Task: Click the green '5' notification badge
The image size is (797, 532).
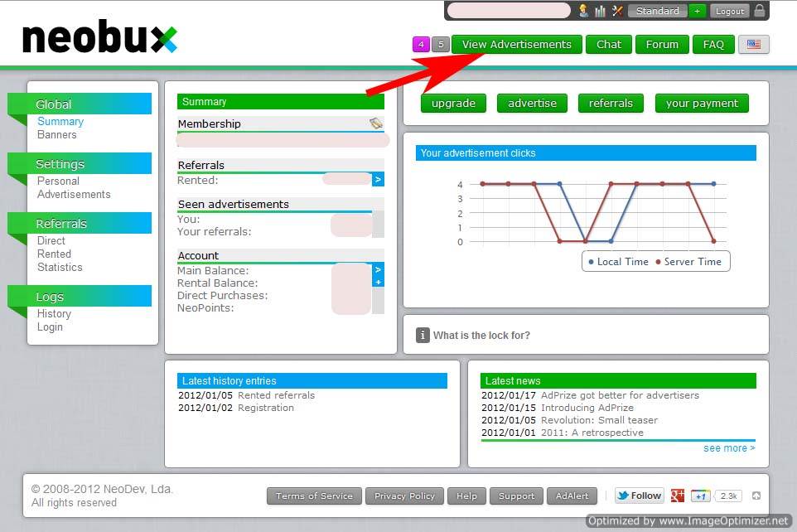Action: 440,44
